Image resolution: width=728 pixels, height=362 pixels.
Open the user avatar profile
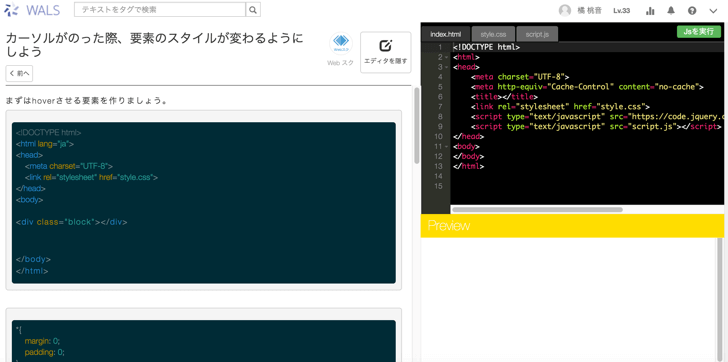click(x=565, y=10)
